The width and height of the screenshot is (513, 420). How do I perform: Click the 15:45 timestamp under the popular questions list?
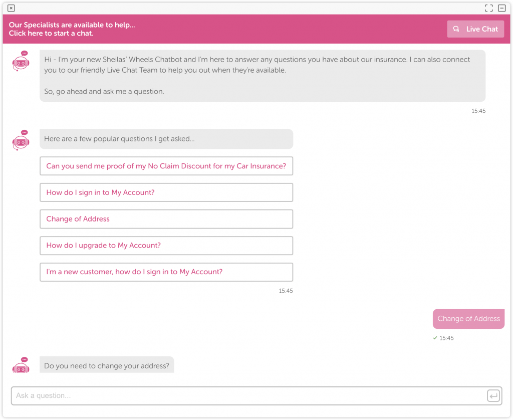coord(286,291)
